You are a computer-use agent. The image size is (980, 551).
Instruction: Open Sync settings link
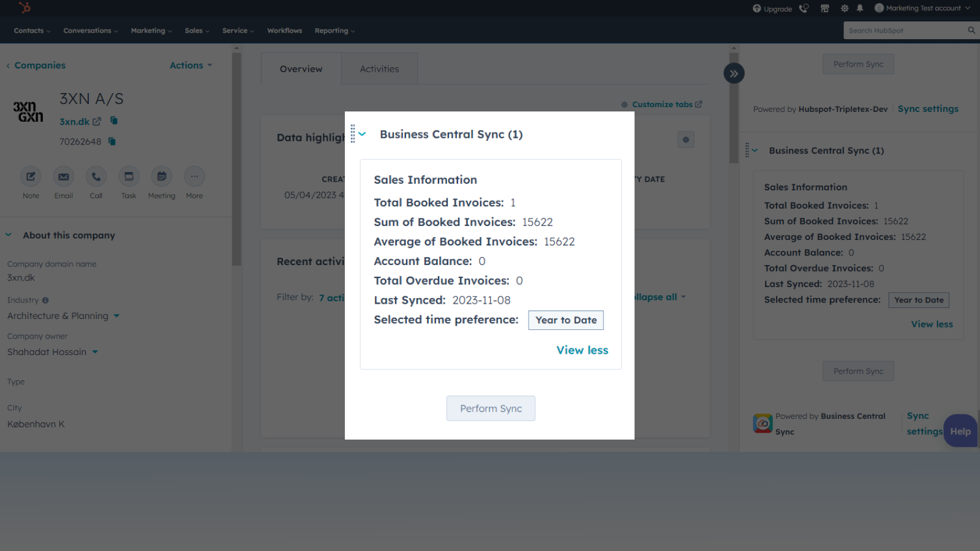(x=928, y=108)
